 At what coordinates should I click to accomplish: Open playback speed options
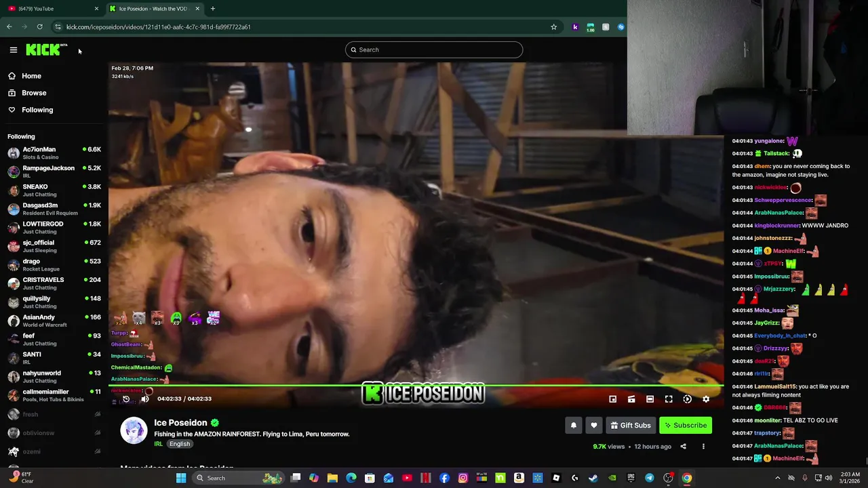pyautogui.click(x=687, y=399)
